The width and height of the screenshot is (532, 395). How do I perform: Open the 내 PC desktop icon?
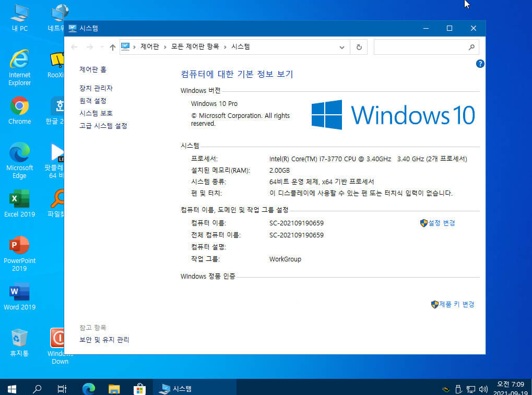pos(19,19)
